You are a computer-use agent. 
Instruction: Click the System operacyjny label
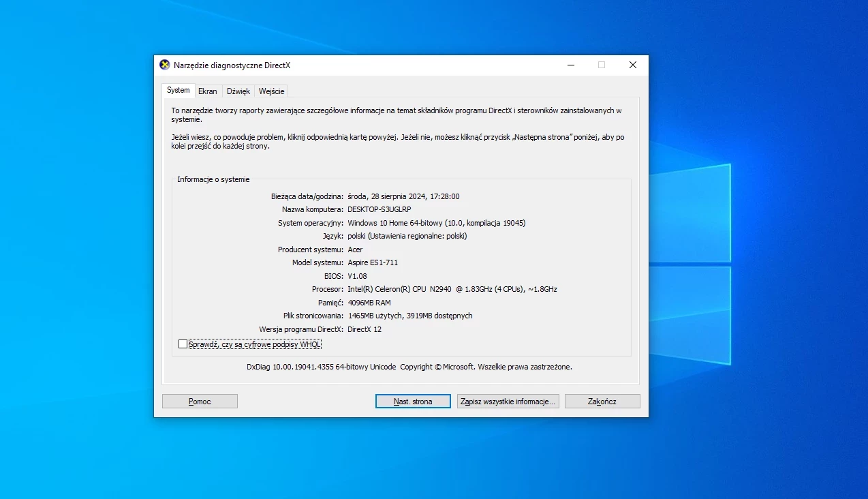(x=311, y=223)
